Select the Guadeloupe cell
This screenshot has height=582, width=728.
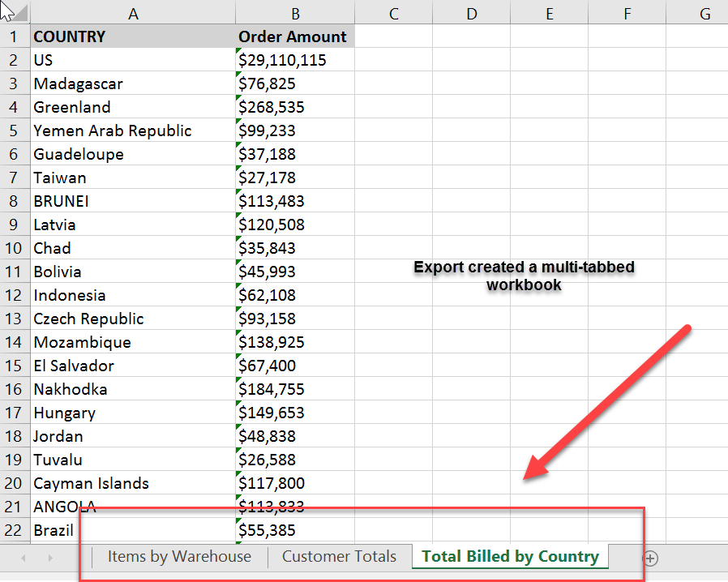(133, 154)
